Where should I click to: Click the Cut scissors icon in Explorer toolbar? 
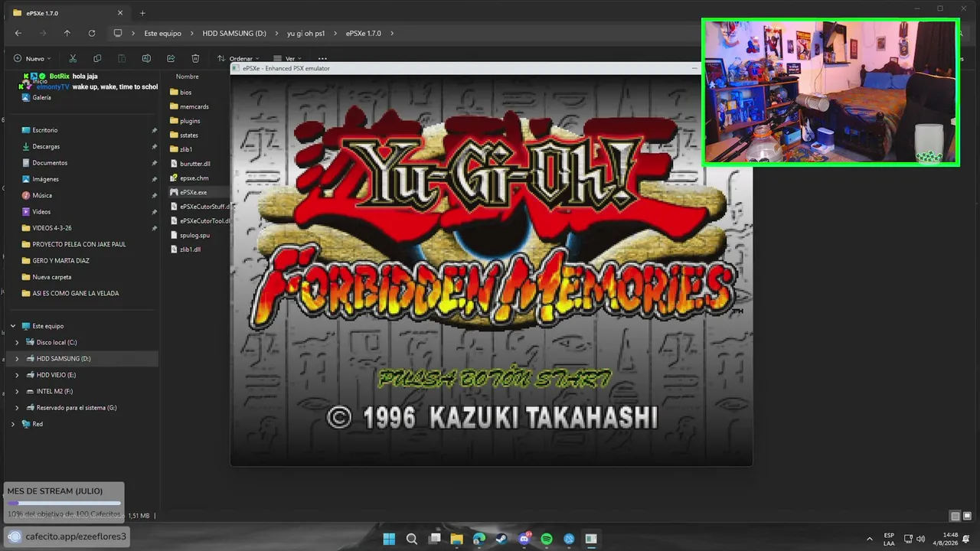[73, 58]
